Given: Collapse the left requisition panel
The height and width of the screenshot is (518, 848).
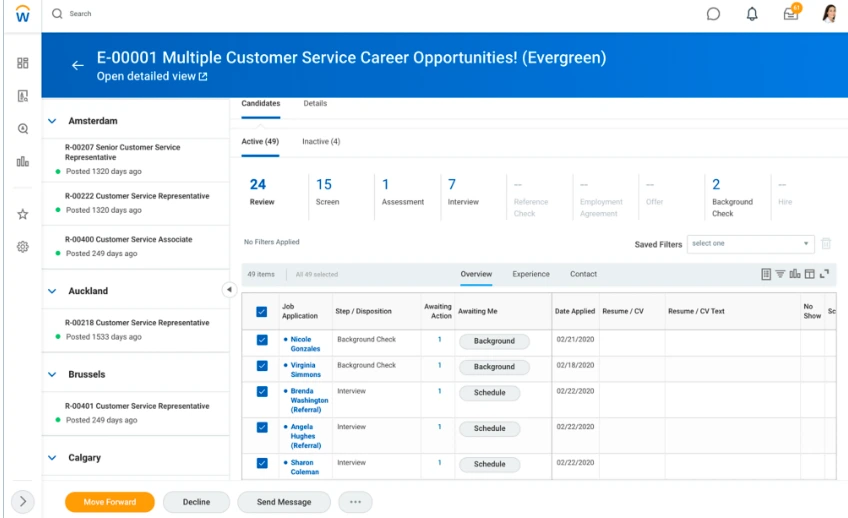Looking at the screenshot, I should [229, 290].
